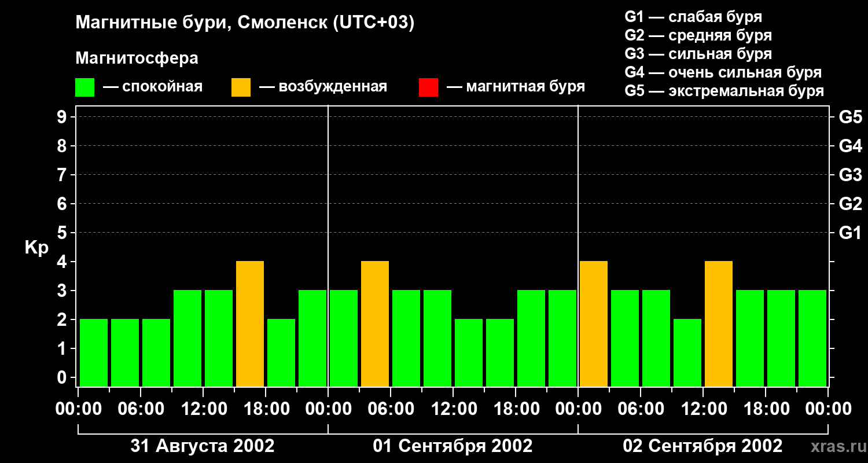Select the orange Kp 4 bar on 31 Августа
The image size is (868, 463).
pos(250,324)
